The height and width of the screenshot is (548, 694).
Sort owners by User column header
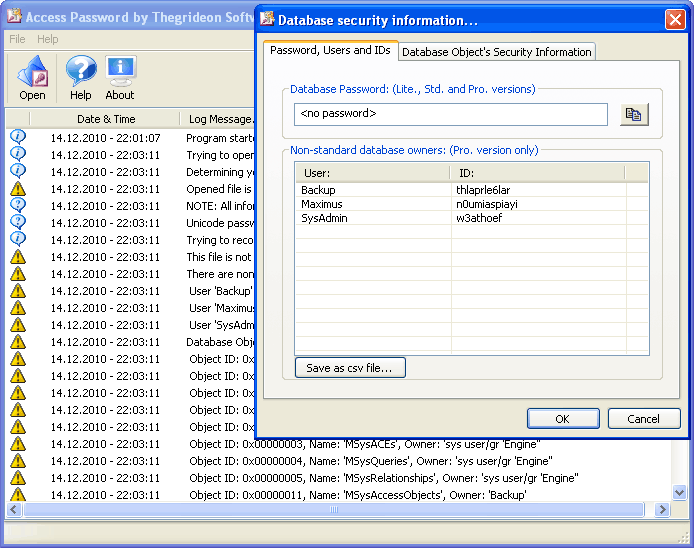click(373, 173)
